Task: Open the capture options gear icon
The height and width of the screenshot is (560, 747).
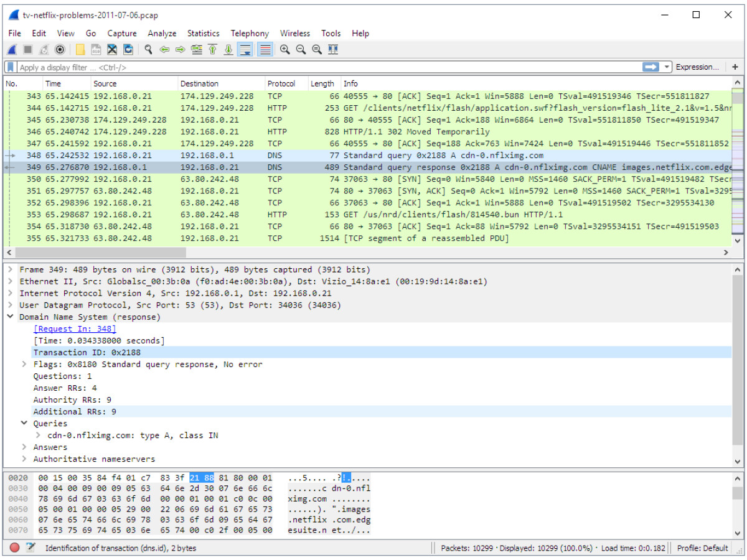Action: pos(59,49)
